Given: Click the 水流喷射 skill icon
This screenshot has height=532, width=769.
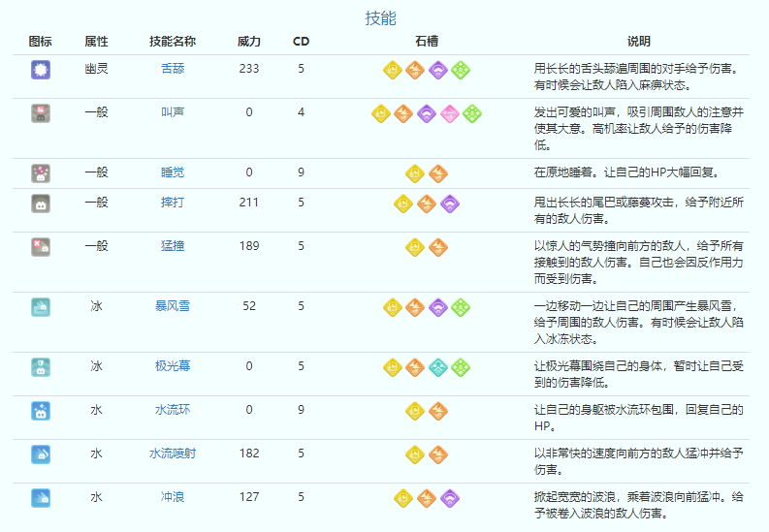Looking at the screenshot, I should (x=41, y=454).
